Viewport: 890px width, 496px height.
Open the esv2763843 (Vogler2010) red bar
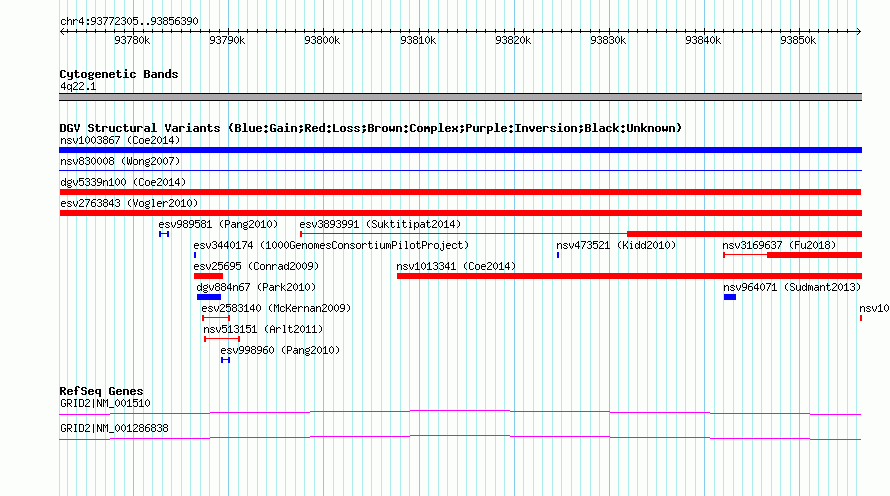coord(460,213)
